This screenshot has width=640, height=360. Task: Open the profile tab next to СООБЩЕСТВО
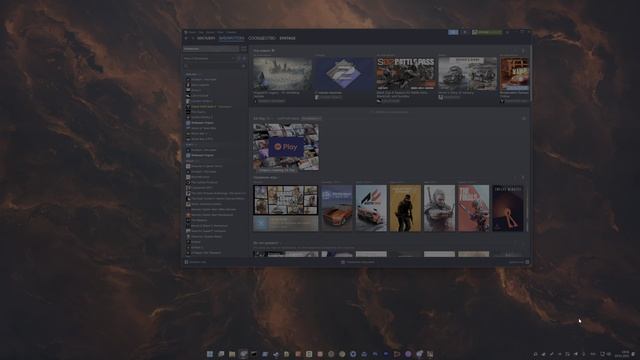click(x=287, y=38)
